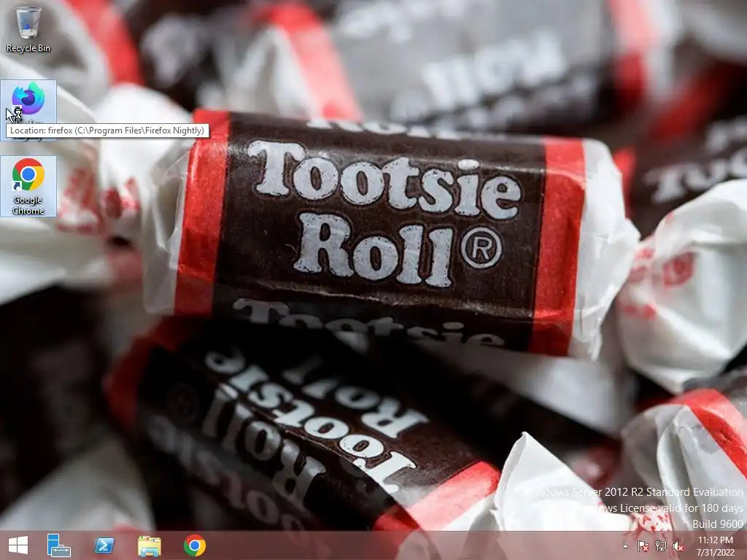Open the Action Center flag icon
The height and width of the screenshot is (560, 747).
(x=643, y=546)
